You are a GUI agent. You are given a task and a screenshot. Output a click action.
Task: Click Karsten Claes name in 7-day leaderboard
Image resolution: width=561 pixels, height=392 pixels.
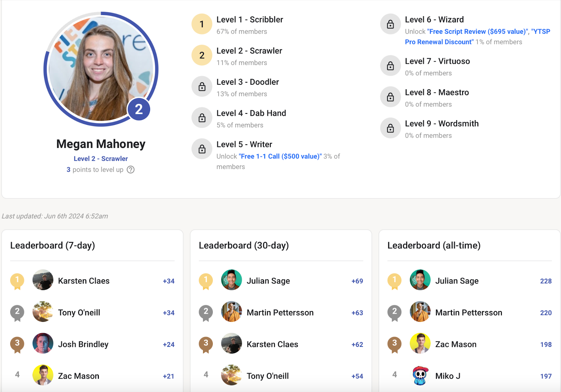[84, 281]
